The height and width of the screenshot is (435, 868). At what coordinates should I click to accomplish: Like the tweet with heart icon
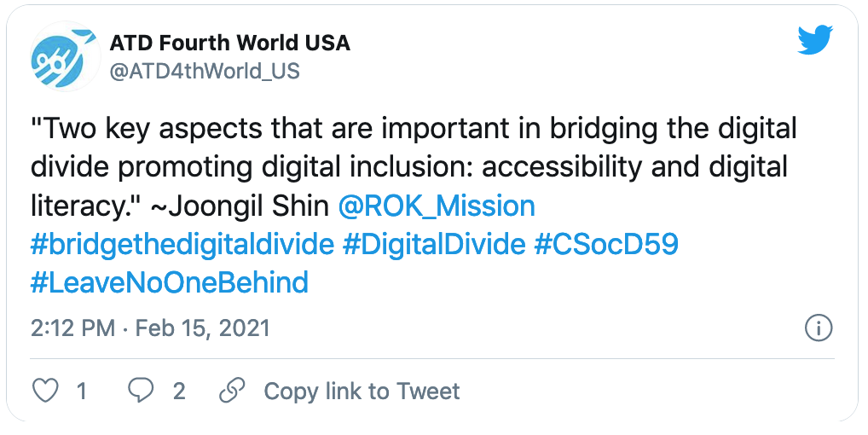pos(45,391)
